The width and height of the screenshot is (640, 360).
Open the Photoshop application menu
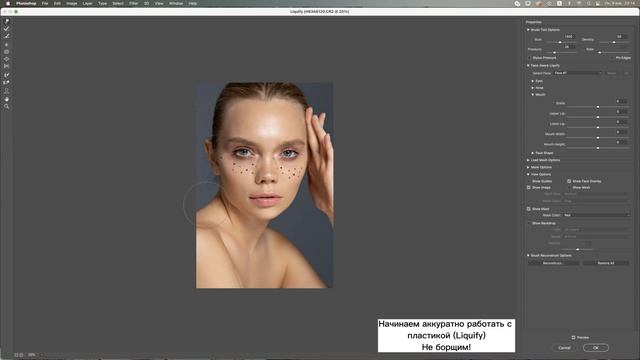26,3
